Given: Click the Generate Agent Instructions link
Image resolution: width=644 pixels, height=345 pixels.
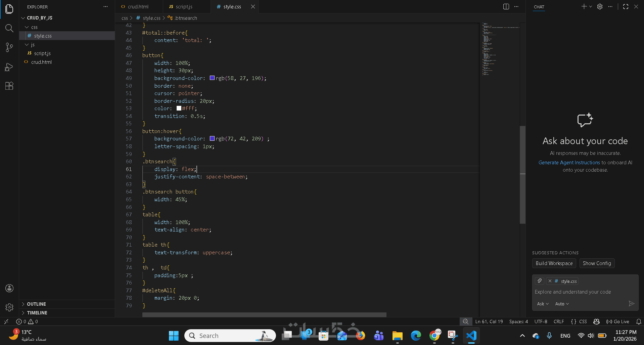Looking at the screenshot, I should 569,163.
